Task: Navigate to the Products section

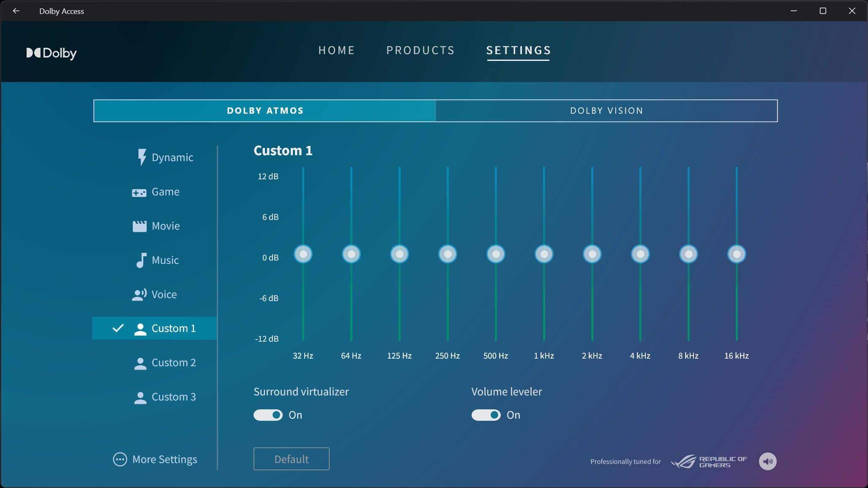Action: pyautogui.click(x=421, y=50)
